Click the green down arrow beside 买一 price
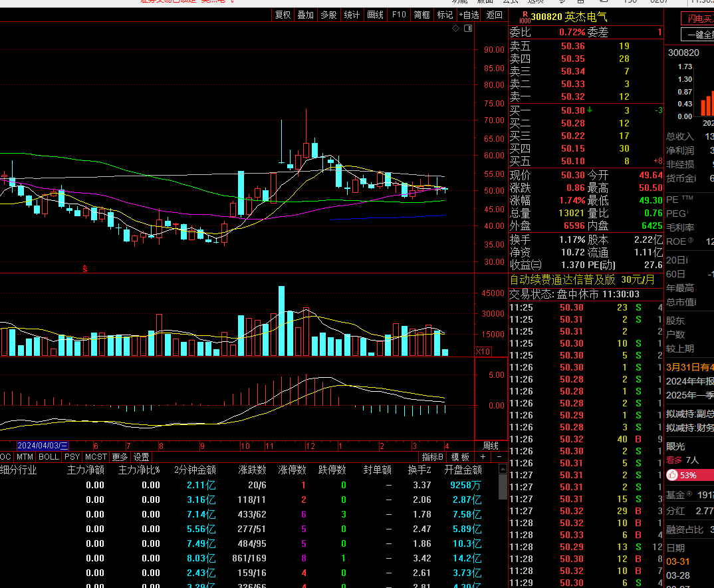Viewport: 714px width, 588px height. (590, 110)
